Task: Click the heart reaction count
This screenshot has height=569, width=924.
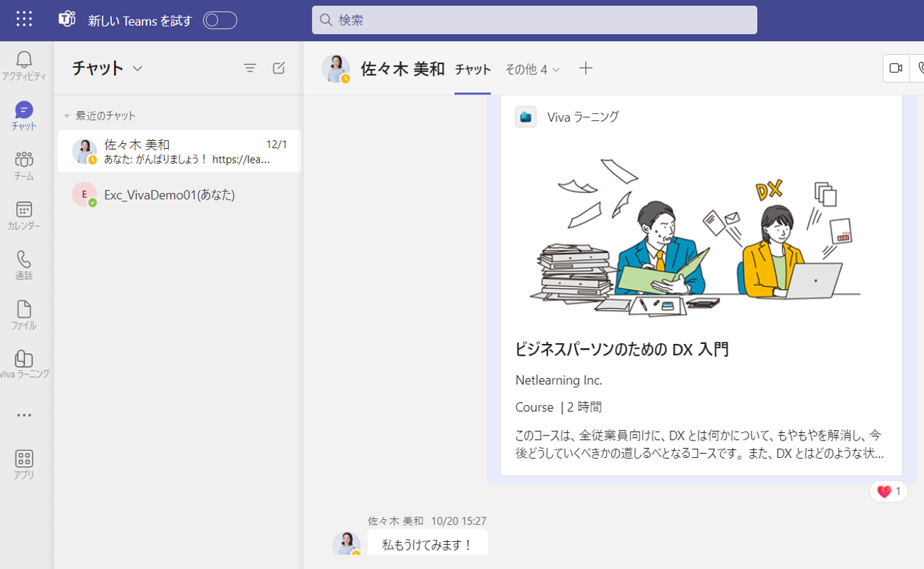Action: [x=889, y=492]
